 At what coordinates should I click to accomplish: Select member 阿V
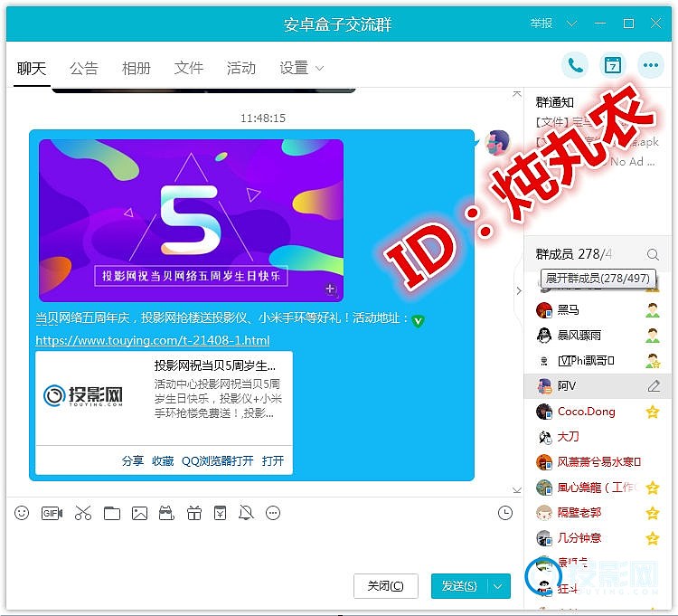pyautogui.click(x=598, y=386)
